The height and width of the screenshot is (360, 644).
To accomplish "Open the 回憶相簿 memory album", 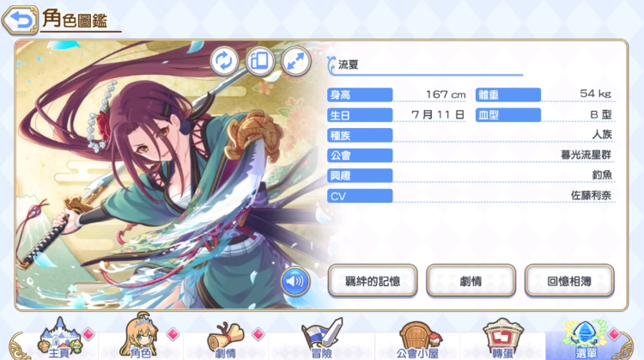I will (x=569, y=281).
